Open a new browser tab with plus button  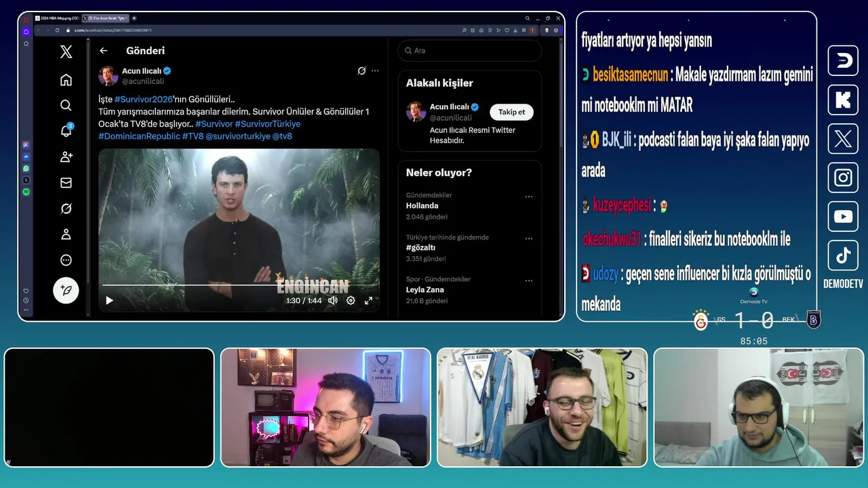coord(134,18)
